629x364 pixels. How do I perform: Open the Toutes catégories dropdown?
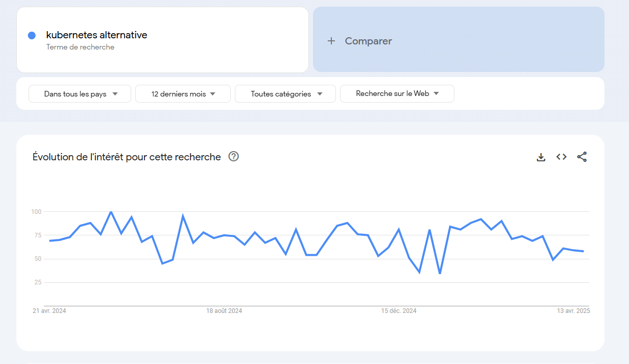point(285,94)
